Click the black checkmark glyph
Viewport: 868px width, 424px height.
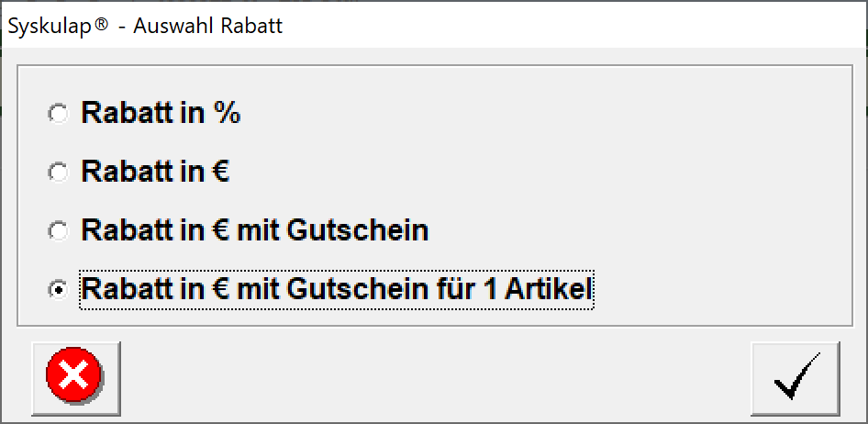point(796,377)
